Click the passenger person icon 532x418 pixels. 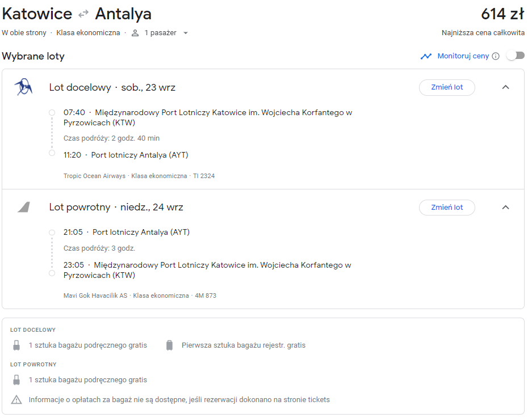click(135, 33)
